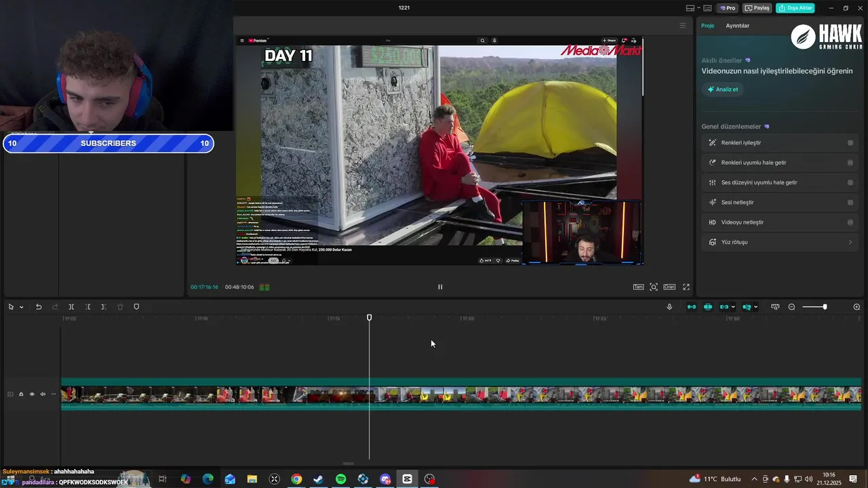Click the Dışa Aktar export button
Image resolution: width=868 pixels, height=488 pixels.
tap(795, 8)
